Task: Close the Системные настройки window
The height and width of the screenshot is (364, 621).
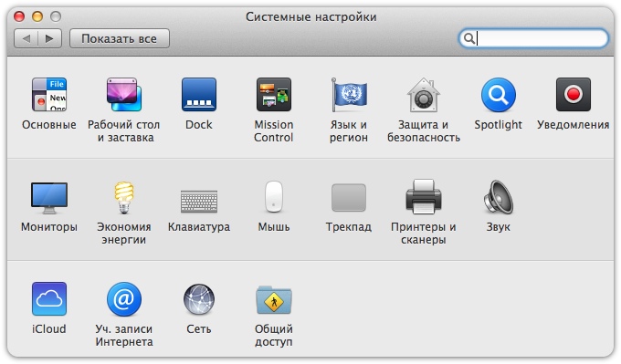Action: 19,16
